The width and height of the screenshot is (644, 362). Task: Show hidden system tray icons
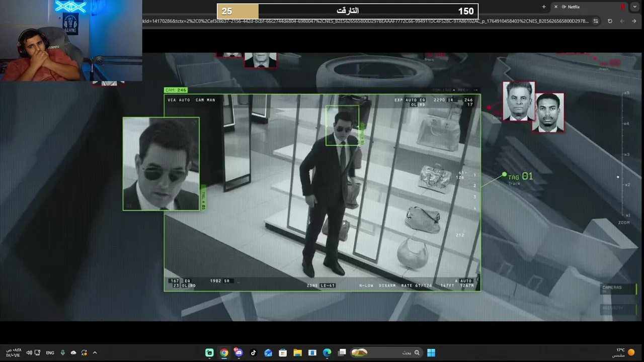tap(95, 352)
